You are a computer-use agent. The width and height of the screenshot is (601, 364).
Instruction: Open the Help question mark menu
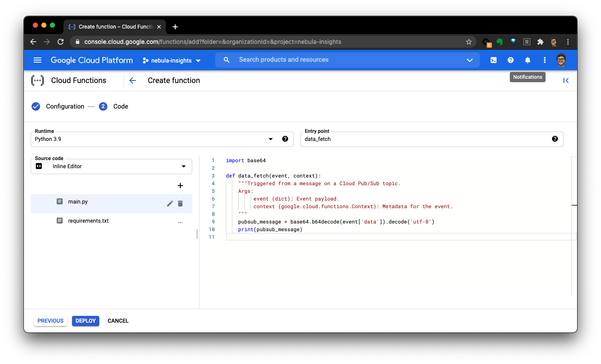click(511, 60)
